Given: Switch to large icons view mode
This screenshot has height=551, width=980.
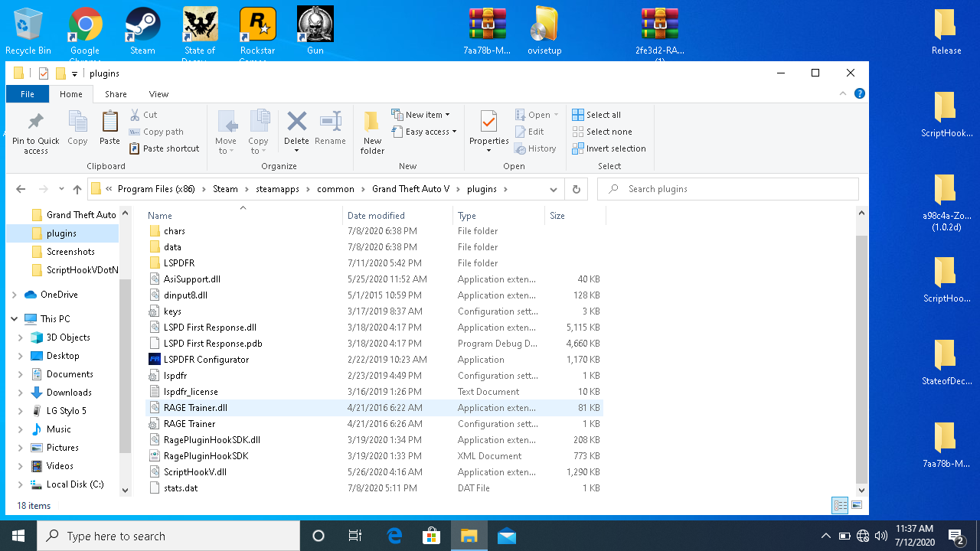Looking at the screenshot, I should coord(857,505).
